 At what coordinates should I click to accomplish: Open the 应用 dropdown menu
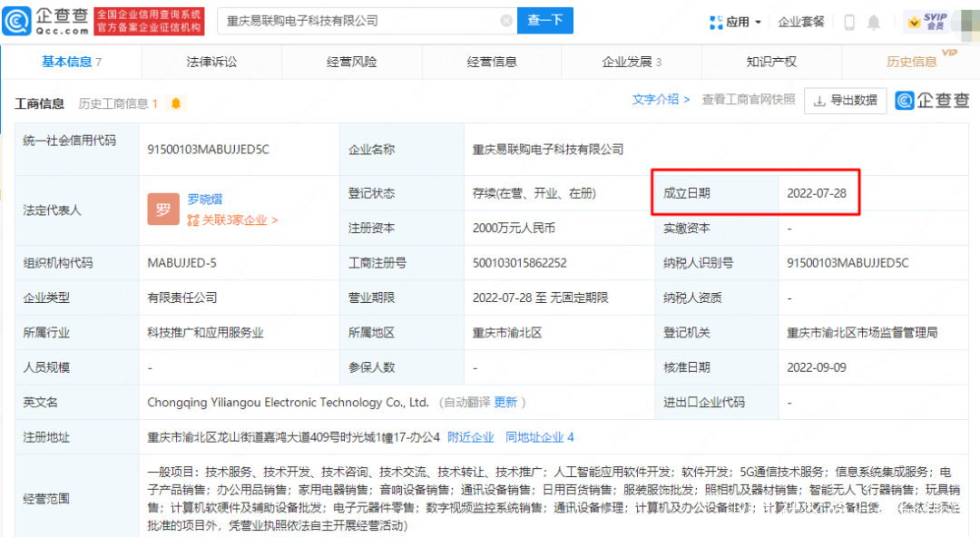736,22
